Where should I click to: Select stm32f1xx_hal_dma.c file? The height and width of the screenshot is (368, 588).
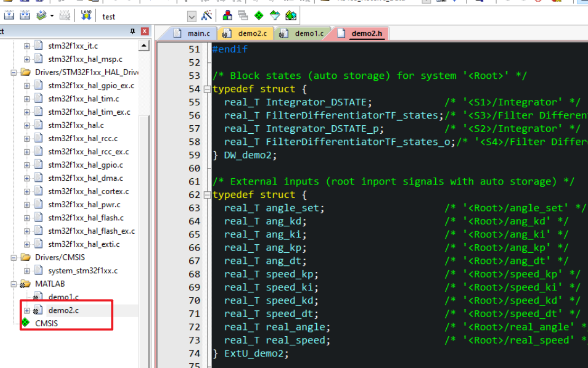(86, 178)
